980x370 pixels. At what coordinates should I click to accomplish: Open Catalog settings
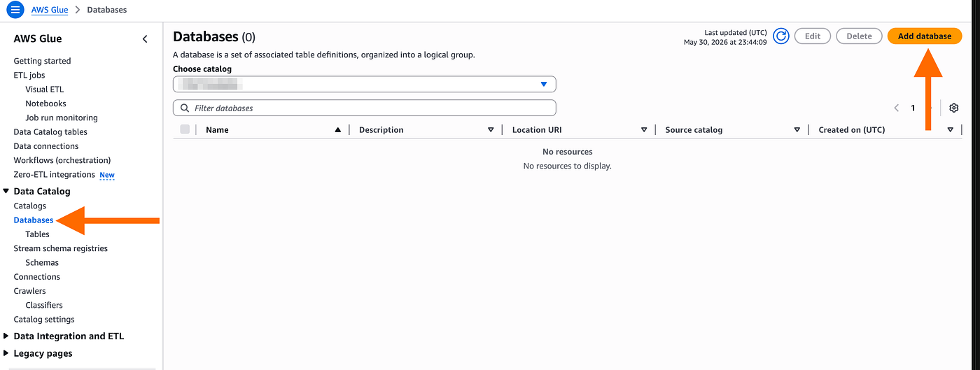pos(44,320)
